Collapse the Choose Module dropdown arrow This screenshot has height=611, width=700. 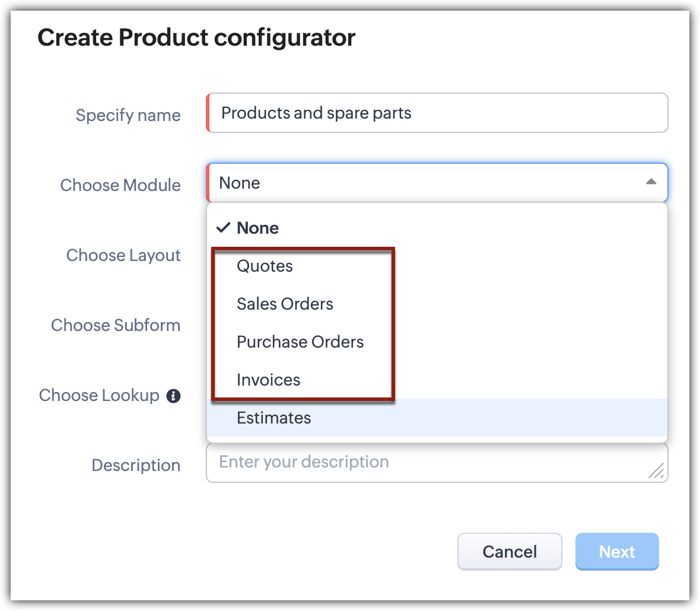tap(651, 182)
